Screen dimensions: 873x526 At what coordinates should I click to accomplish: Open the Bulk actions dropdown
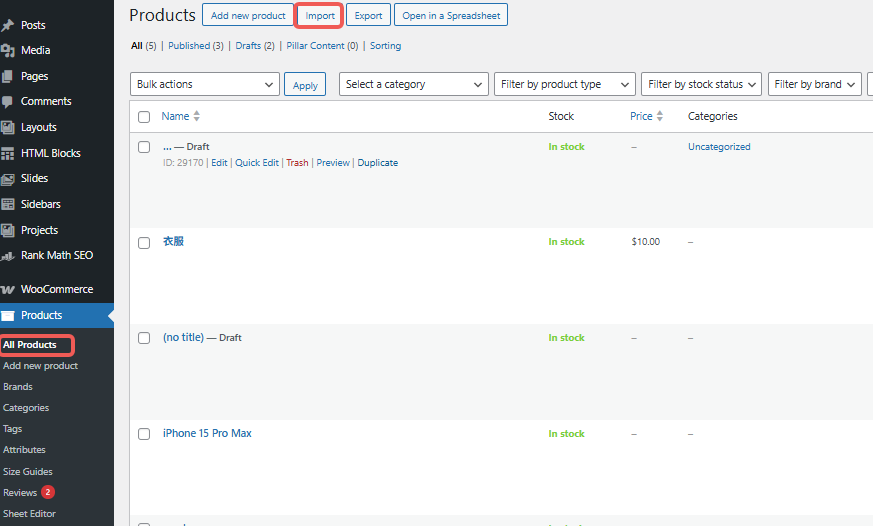coord(205,85)
